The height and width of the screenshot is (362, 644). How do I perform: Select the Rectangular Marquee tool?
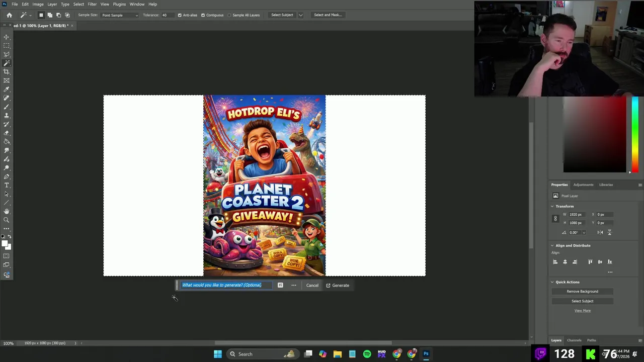pyautogui.click(x=7, y=46)
